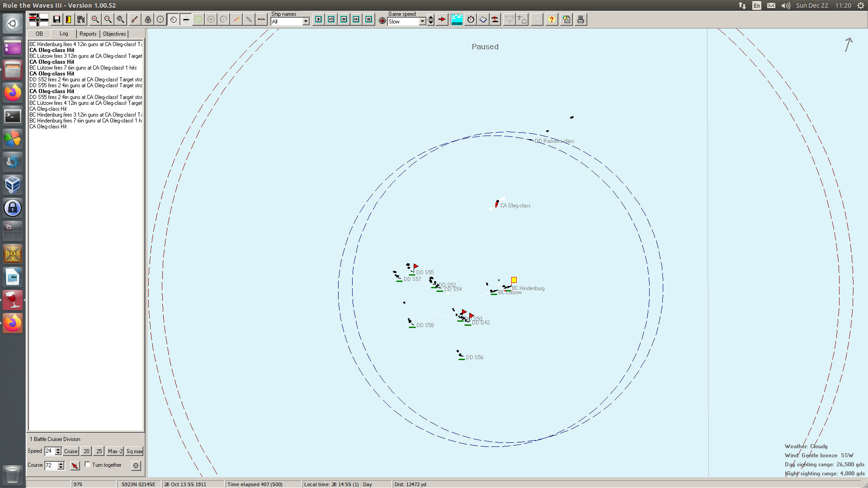Image resolution: width=868 pixels, height=488 pixels.
Task: Set speed to Cruise
Action: 71,451
